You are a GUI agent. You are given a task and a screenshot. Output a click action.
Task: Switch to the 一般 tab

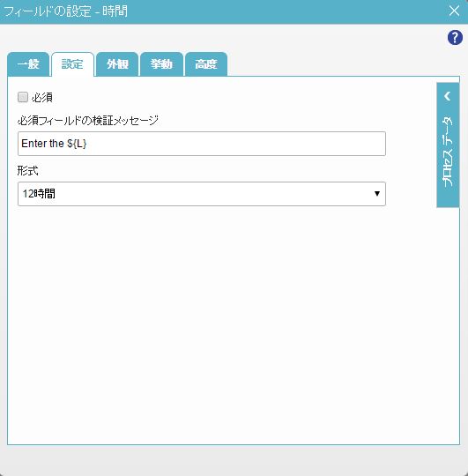pyautogui.click(x=28, y=64)
